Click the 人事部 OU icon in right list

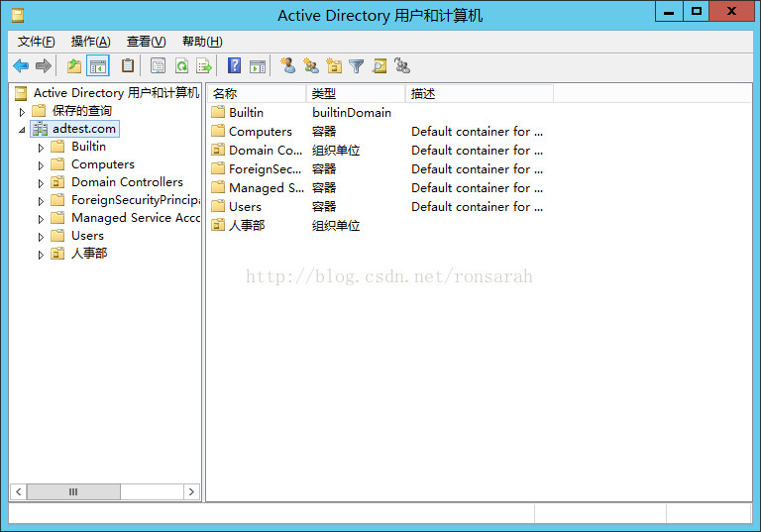(218, 225)
